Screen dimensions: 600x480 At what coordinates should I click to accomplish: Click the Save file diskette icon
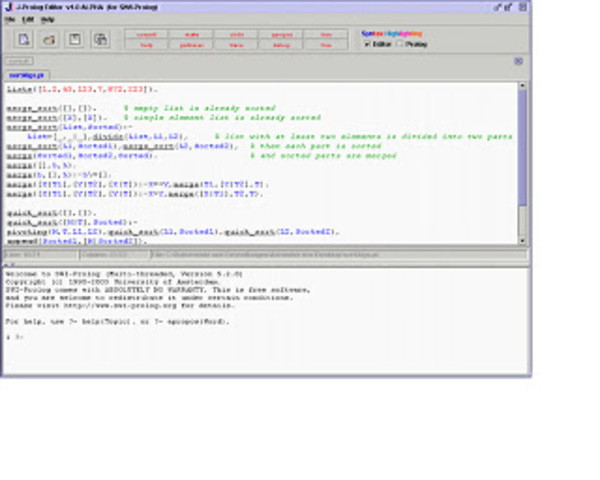pos(75,39)
